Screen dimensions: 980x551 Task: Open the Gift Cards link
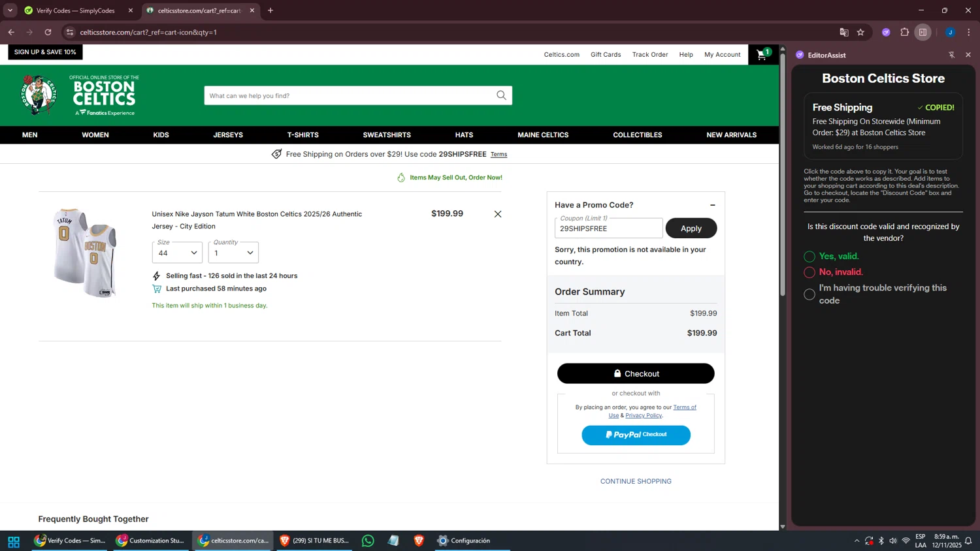[x=606, y=55]
